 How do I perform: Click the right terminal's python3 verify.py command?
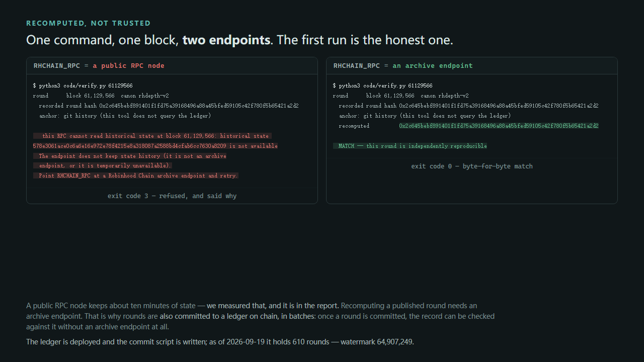382,86
